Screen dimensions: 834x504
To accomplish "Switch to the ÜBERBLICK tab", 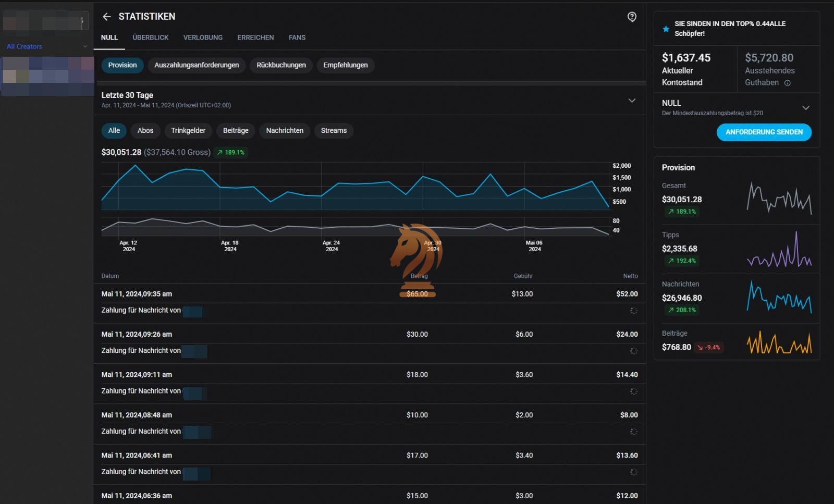I will tap(150, 38).
